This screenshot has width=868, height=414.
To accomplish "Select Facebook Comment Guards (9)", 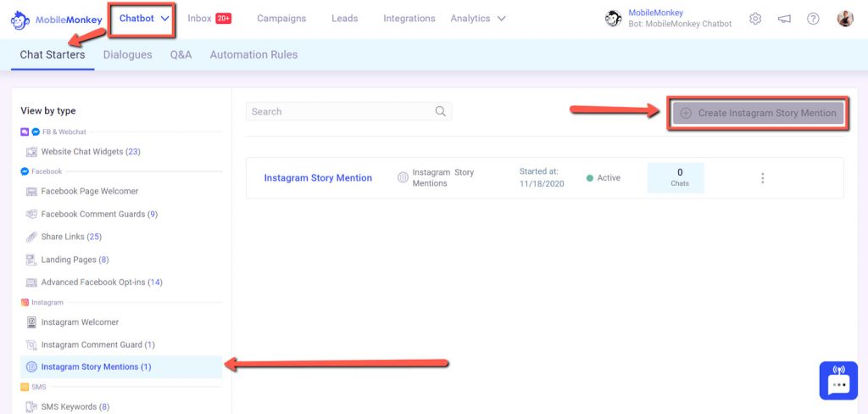I will click(x=99, y=214).
